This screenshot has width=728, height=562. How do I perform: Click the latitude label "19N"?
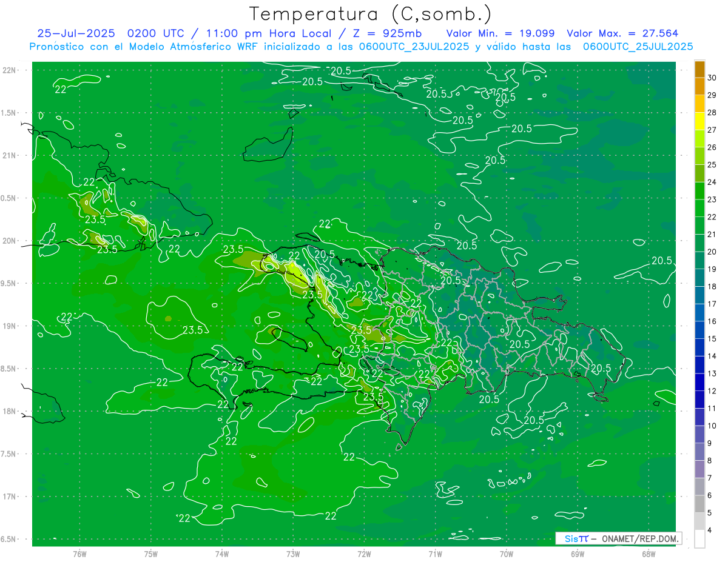[10, 326]
